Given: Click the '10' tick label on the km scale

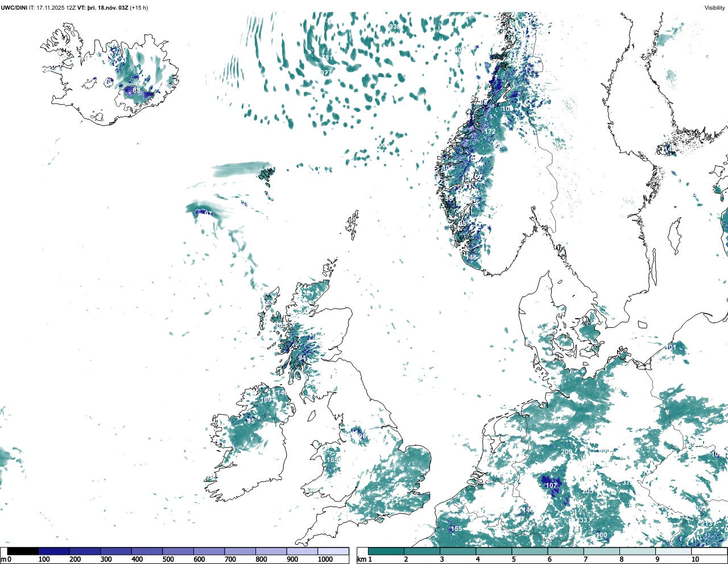Looking at the screenshot, I should pos(695,559).
